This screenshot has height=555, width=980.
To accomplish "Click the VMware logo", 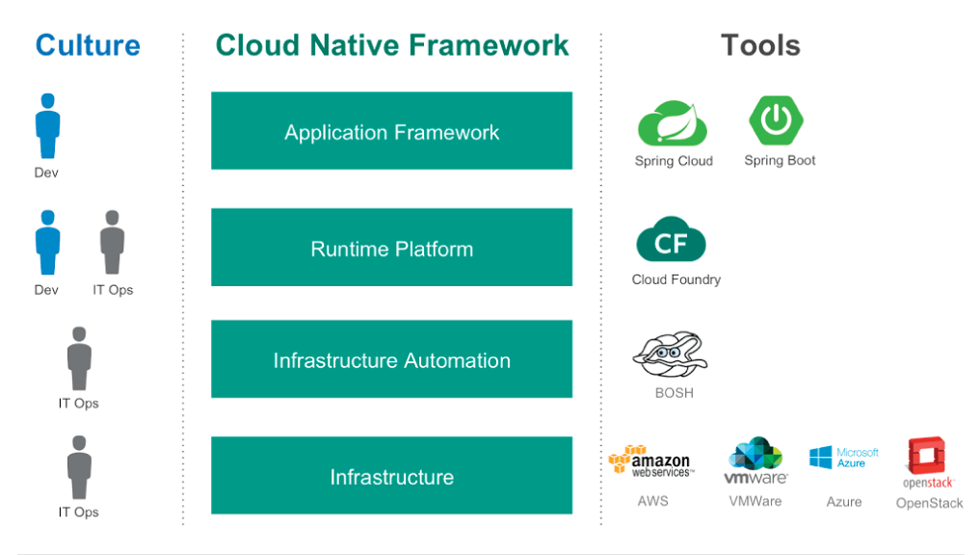I will (x=755, y=462).
